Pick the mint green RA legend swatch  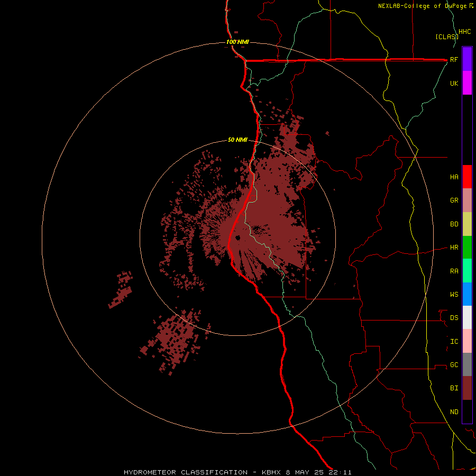click(x=467, y=271)
